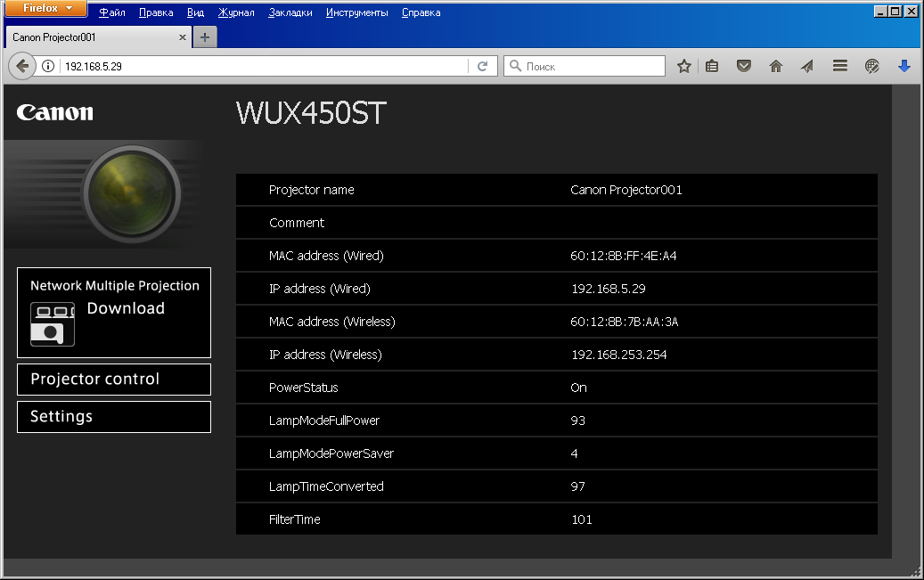Click LampTimeConverted value 97
924x580 pixels.
click(x=577, y=486)
